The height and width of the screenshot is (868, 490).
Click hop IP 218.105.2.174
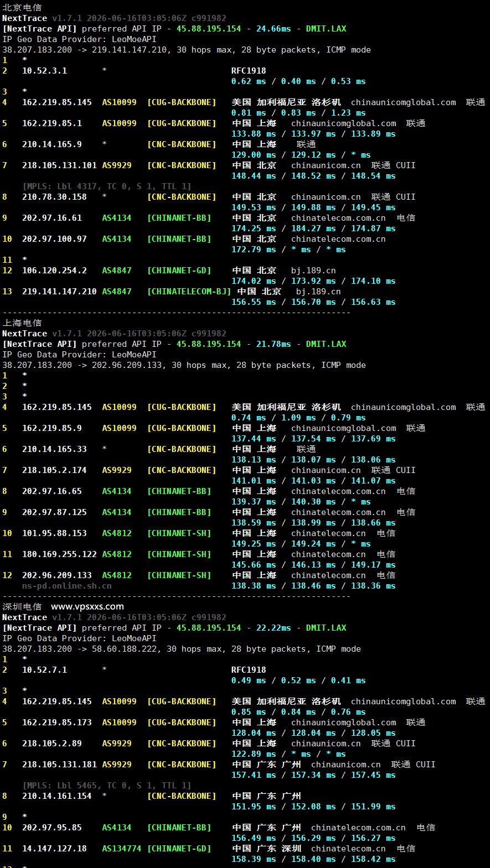[54, 470]
